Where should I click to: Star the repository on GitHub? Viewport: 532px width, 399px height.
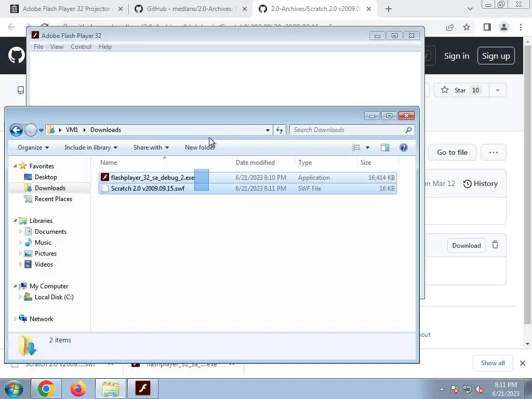[461, 90]
